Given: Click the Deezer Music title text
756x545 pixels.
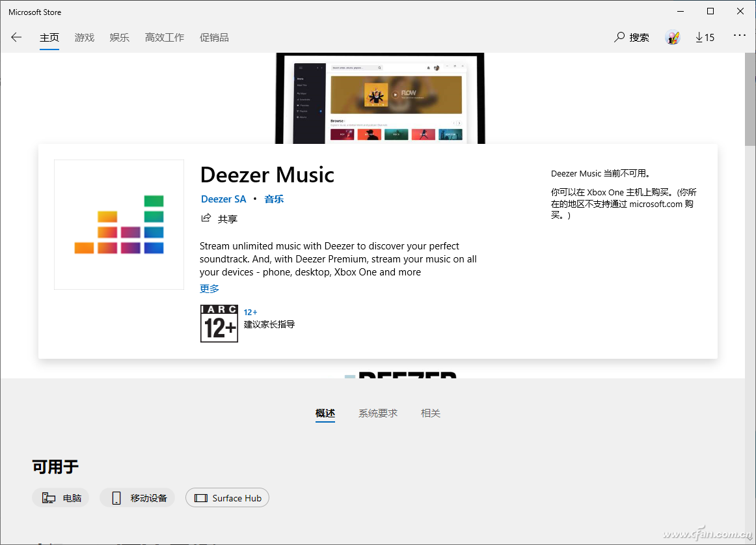Looking at the screenshot, I should 267,175.
